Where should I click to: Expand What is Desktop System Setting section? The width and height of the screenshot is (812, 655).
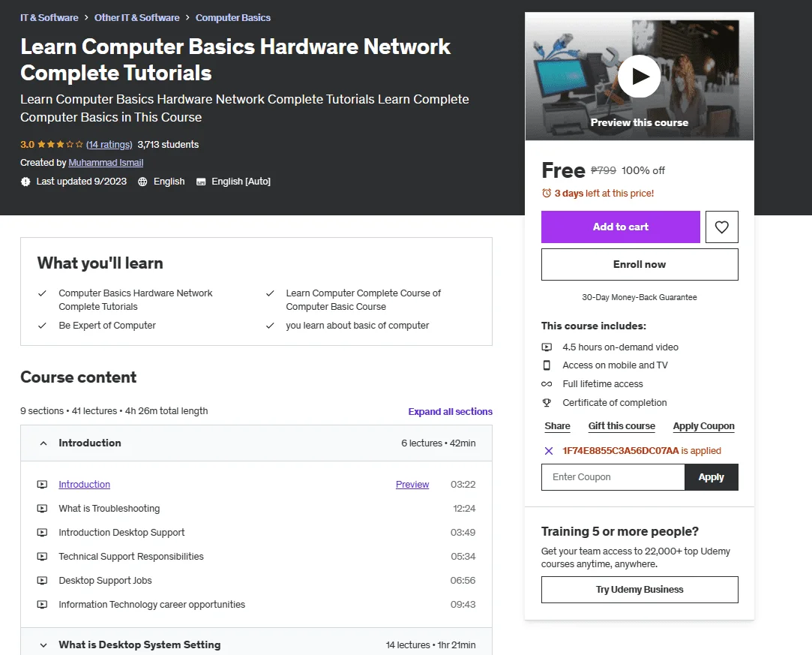[256, 644]
